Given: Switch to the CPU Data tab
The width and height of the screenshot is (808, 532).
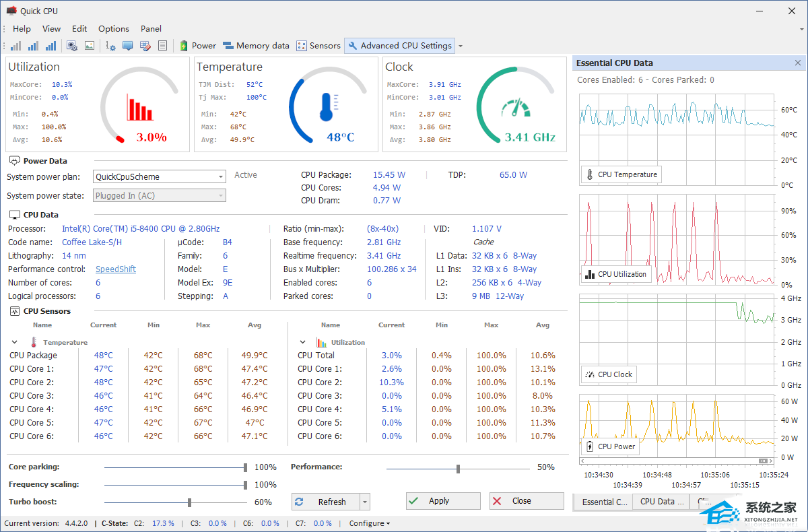Looking at the screenshot, I should 661,502.
